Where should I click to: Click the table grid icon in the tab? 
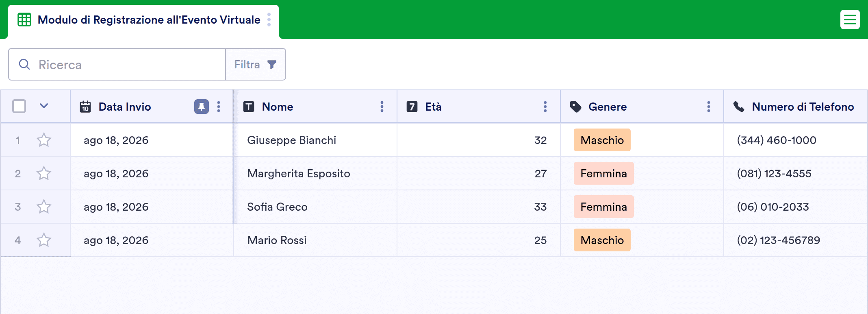(24, 20)
